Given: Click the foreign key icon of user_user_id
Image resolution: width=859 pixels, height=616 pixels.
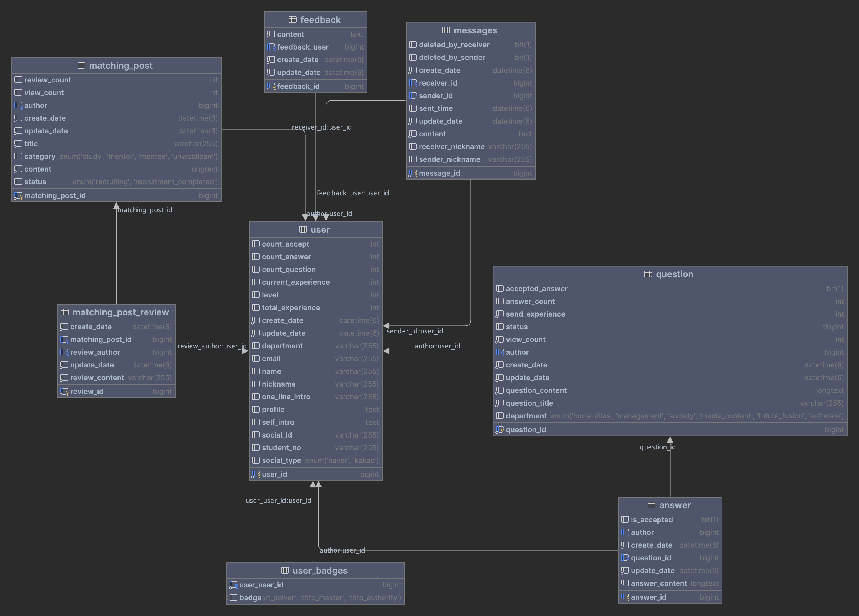Looking at the screenshot, I should tap(233, 585).
